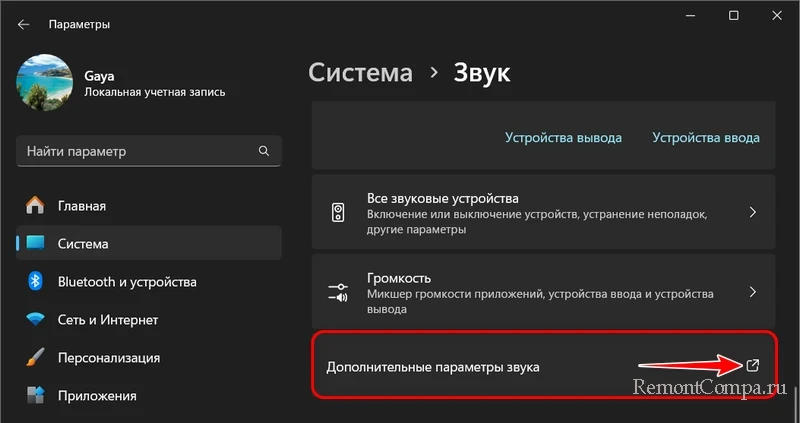
Task: Expand the 'Громкость' chevron
Action: 753,292
